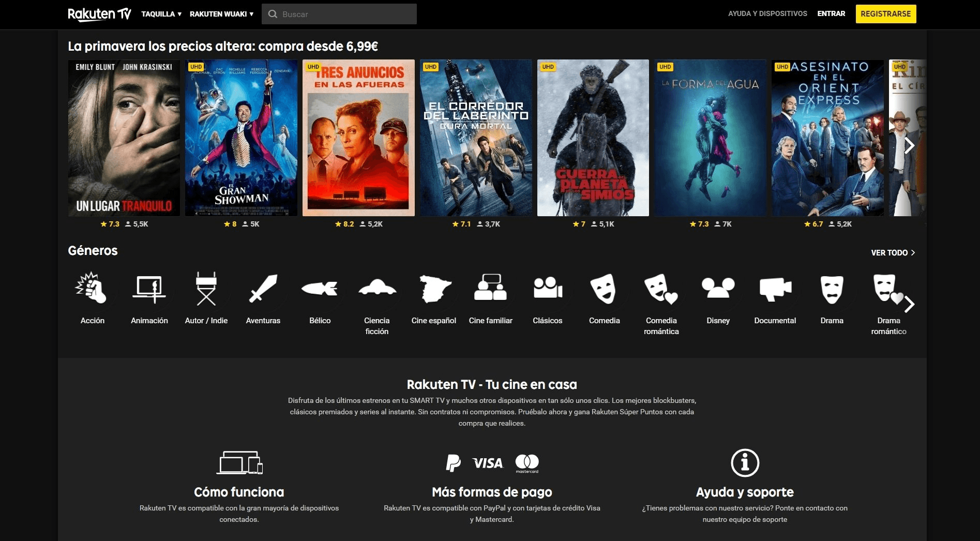Click the Disney genre label

718,321
